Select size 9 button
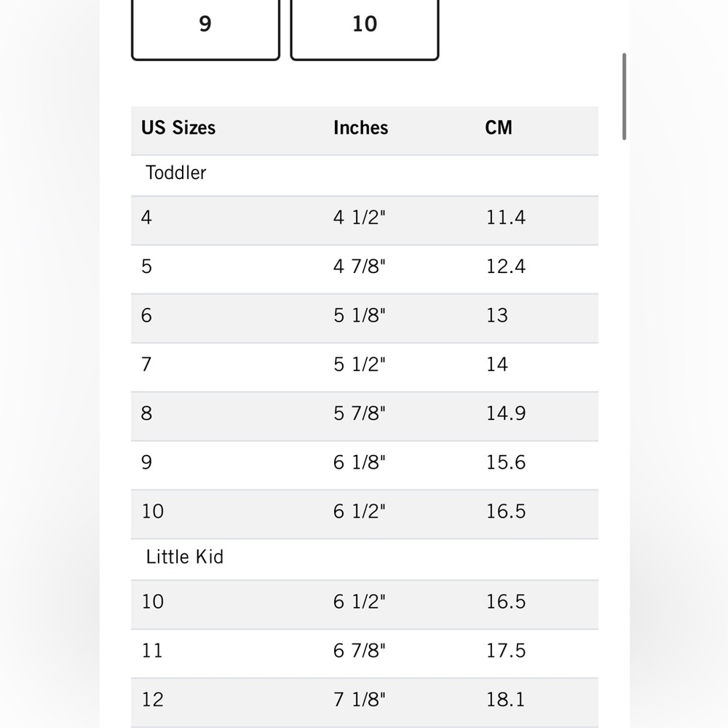The height and width of the screenshot is (728, 728). click(x=205, y=29)
